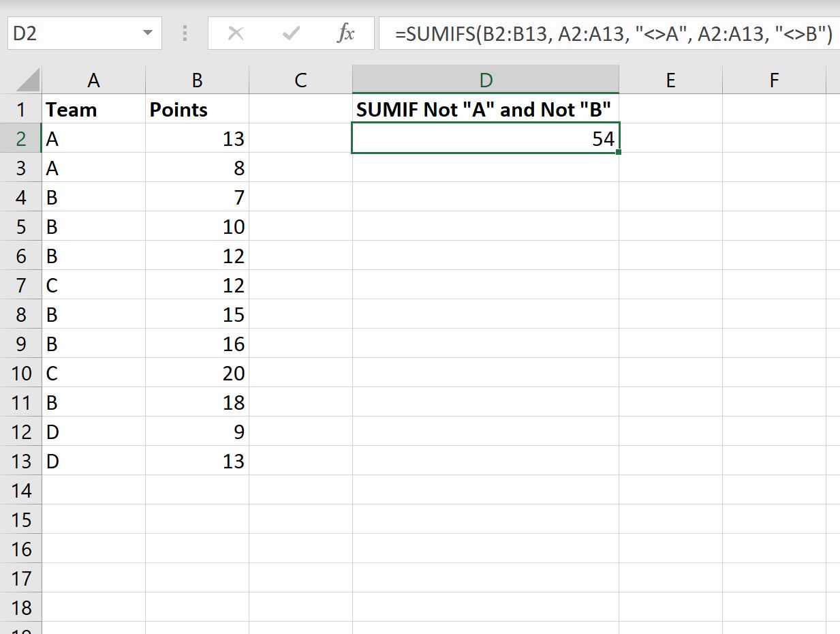Click the Team header cell A1
The image size is (840, 634).
point(93,109)
